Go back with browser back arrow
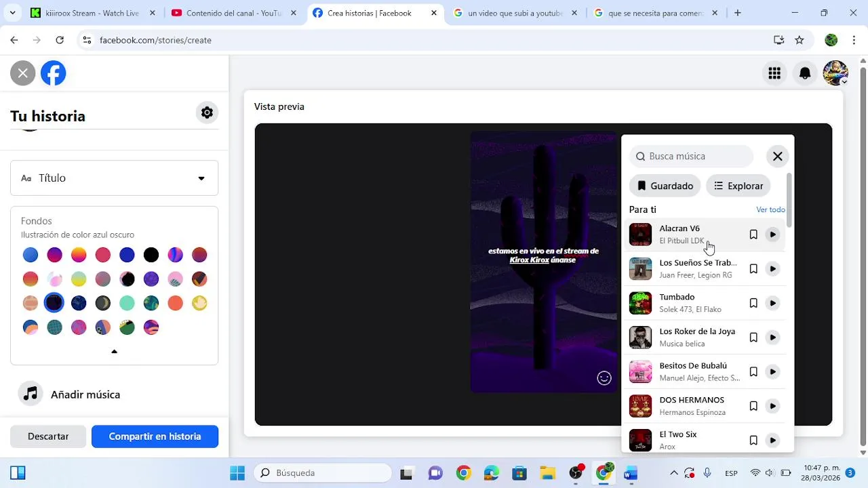 click(x=14, y=40)
